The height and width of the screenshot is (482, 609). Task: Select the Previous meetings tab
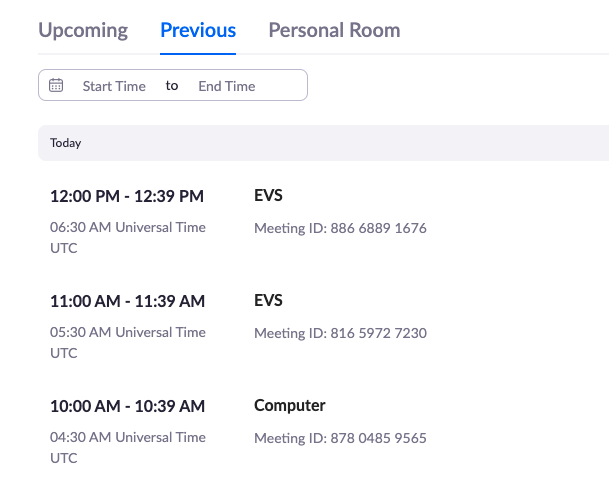click(198, 30)
